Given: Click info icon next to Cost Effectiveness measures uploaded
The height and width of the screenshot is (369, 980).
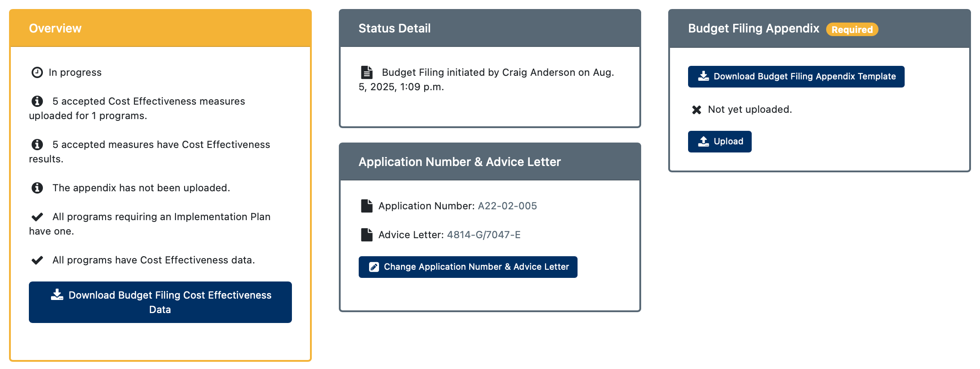Looking at the screenshot, I should (37, 101).
